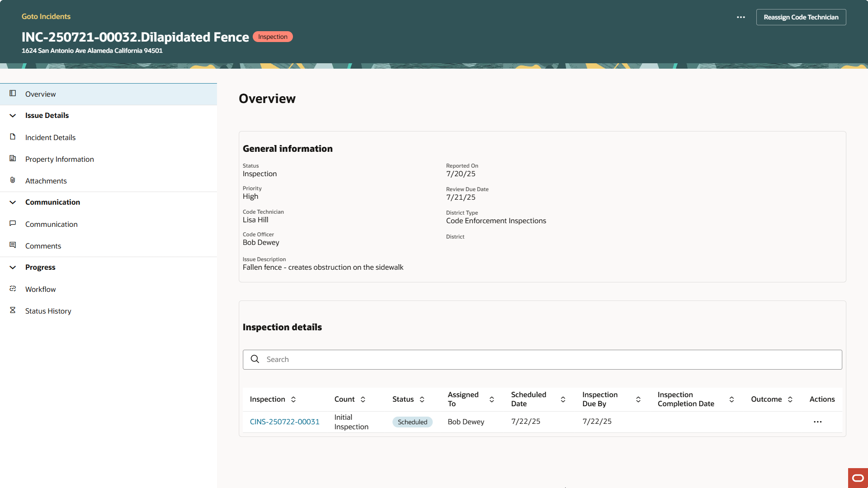The image size is (868, 488).
Task: Select the Property Information building icon
Action: tap(13, 159)
